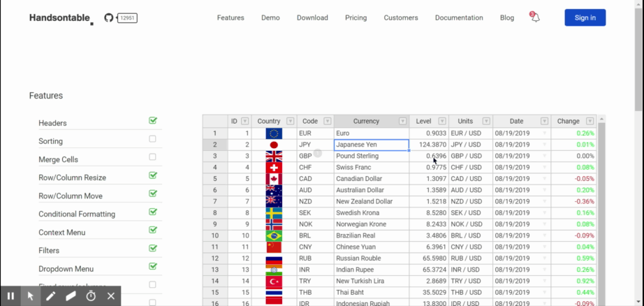Enable the Merge Cells checkbox
Viewport: 644px width, 306px height.
[152, 157]
